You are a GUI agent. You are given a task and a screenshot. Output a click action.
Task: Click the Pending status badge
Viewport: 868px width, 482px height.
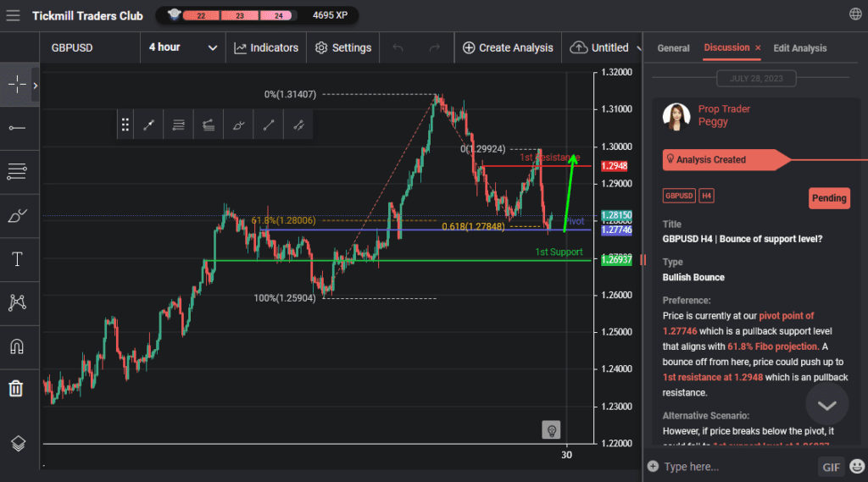pyautogui.click(x=829, y=198)
